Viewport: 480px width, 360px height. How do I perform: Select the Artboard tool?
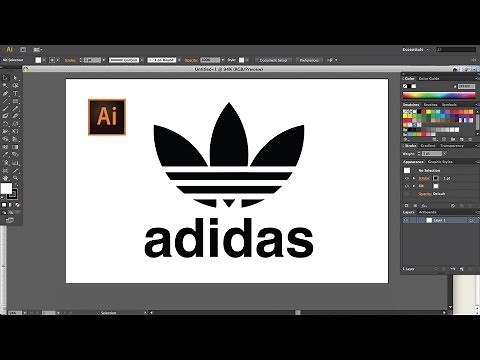(x=5, y=170)
